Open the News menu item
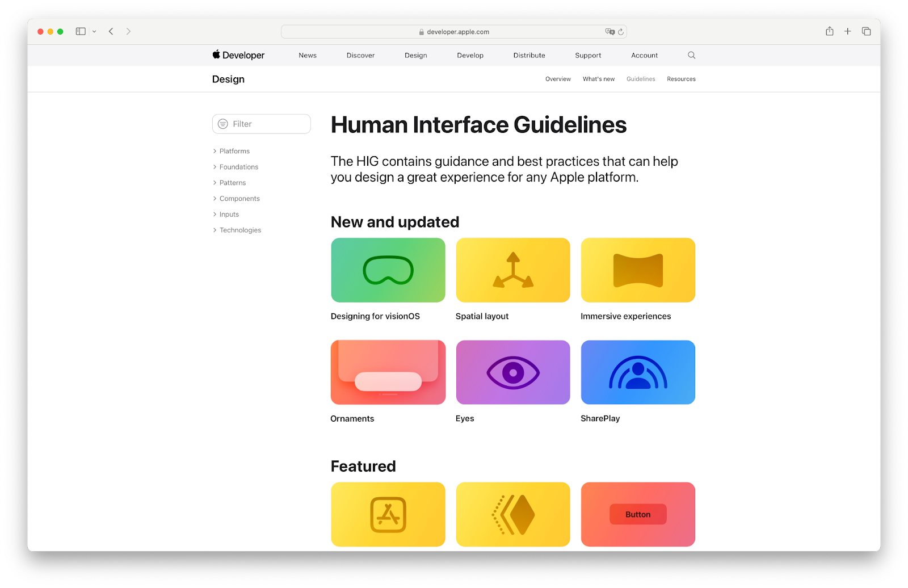 308,56
